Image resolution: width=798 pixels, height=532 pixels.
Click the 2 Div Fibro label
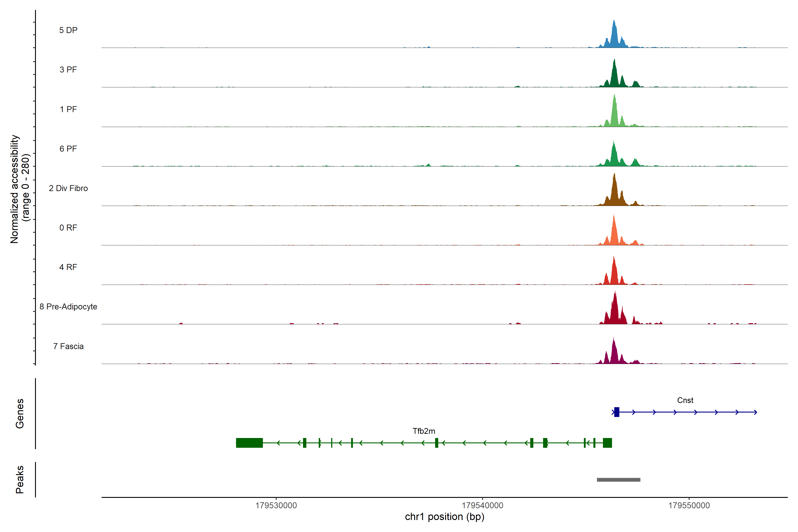click(68, 188)
